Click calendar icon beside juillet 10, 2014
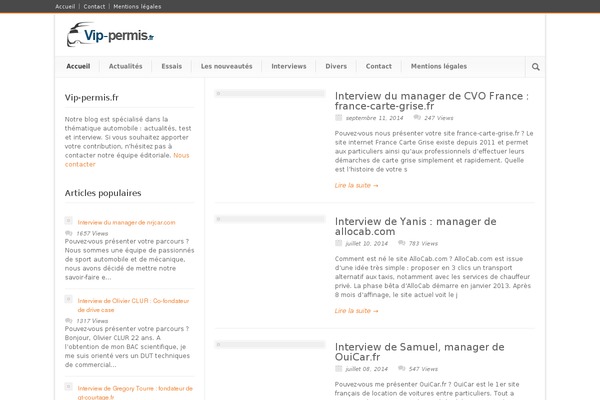 coord(338,243)
